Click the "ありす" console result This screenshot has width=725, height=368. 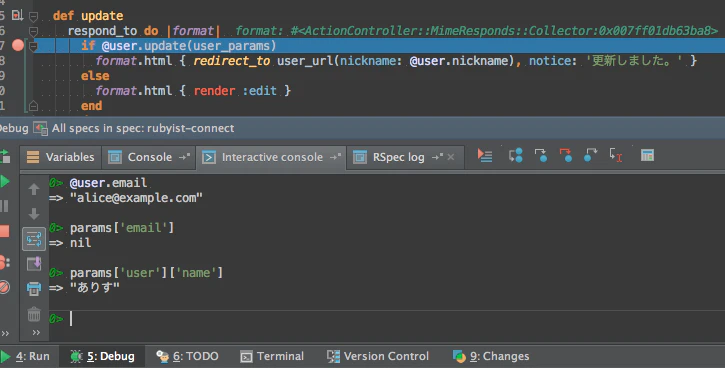[95, 288]
